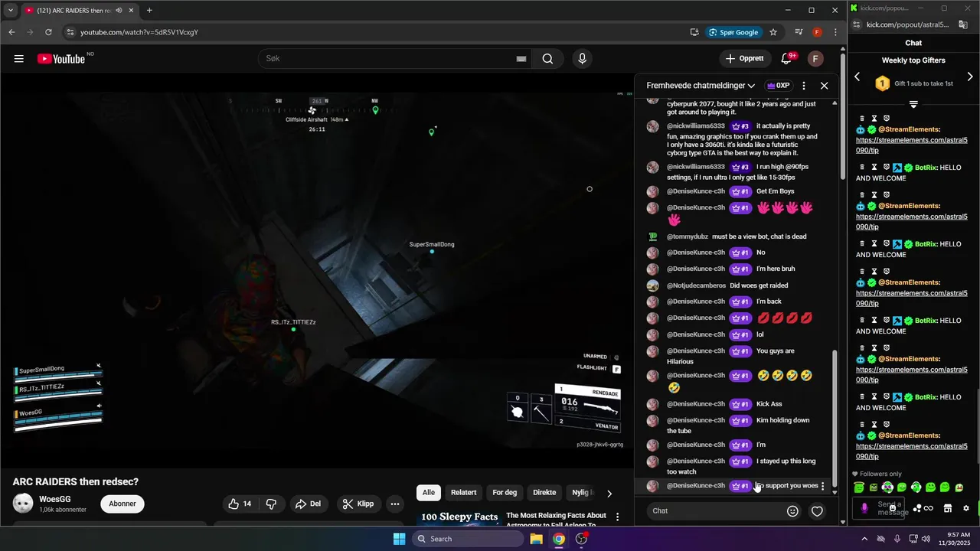Click the 0XP crown badge
Image resolution: width=980 pixels, height=551 pixels.
click(x=778, y=86)
